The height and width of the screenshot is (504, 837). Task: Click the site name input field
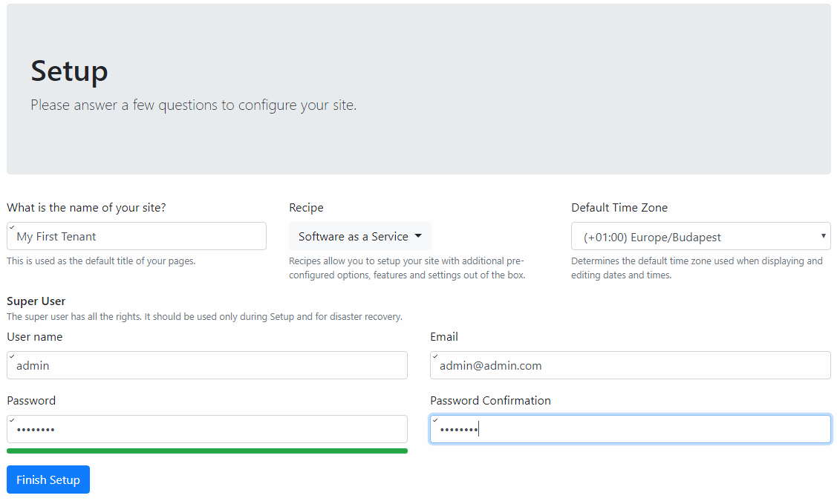[136, 236]
